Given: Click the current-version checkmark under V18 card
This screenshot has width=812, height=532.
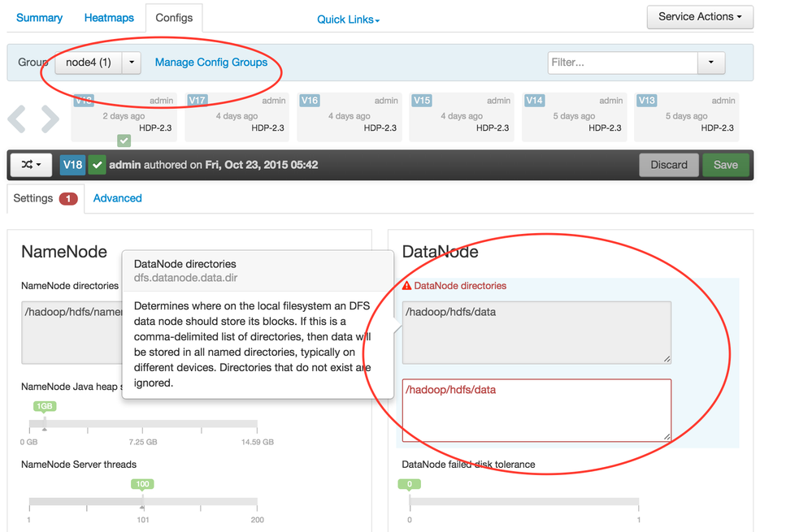Looking at the screenshot, I should point(124,141).
